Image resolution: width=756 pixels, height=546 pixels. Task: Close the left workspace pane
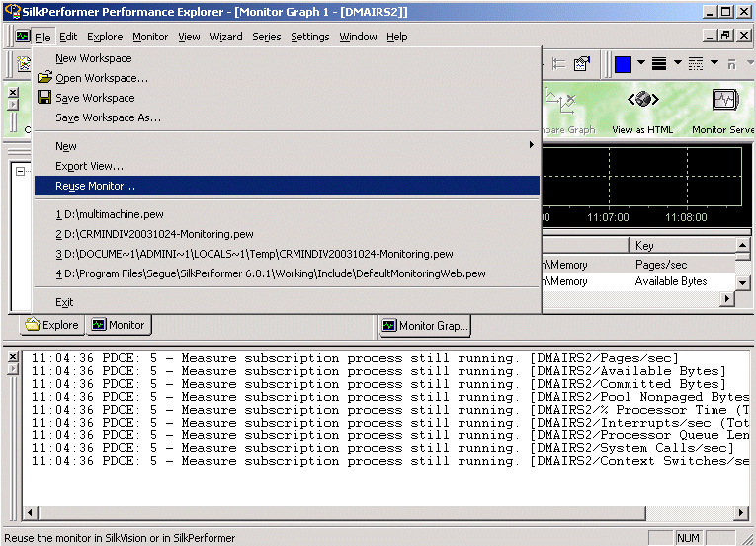coord(14,92)
